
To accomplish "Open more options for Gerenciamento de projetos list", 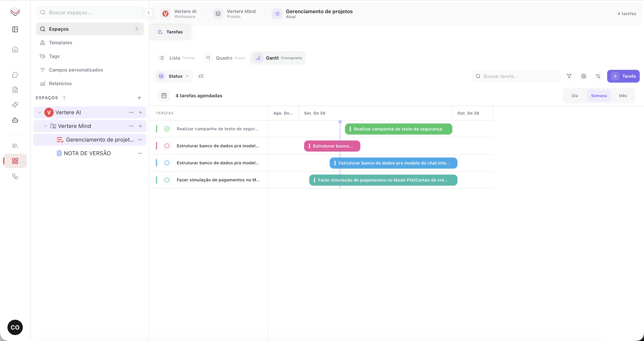I will [x=140, y=140].
